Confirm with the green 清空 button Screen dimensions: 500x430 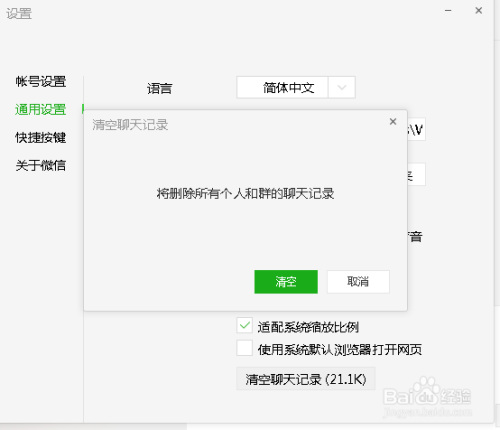coord(286,282)
